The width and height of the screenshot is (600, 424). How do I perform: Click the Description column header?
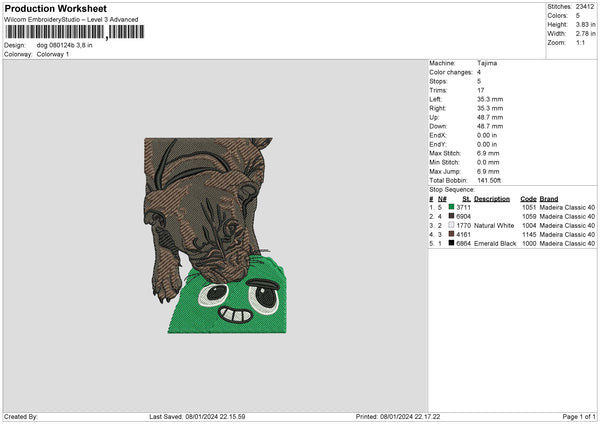492,198
